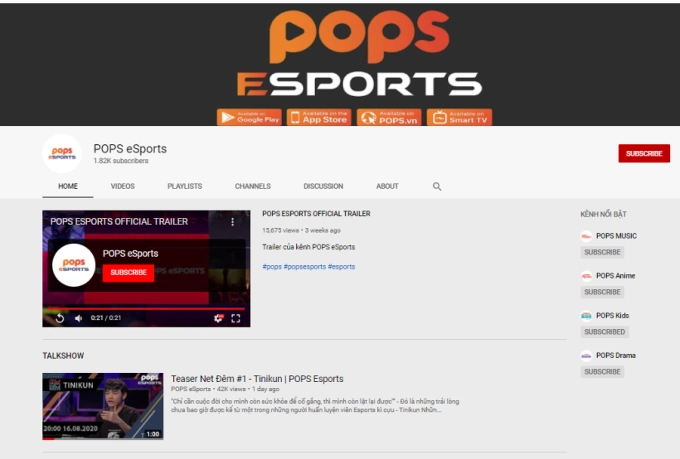Screen dimensions: 680x459
Task: Click the KÊNH NỔI BẬT heading
Action: (x=603, y=214)
